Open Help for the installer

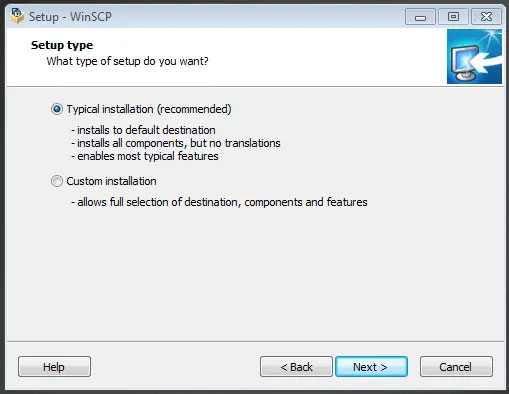click(54, 367)
